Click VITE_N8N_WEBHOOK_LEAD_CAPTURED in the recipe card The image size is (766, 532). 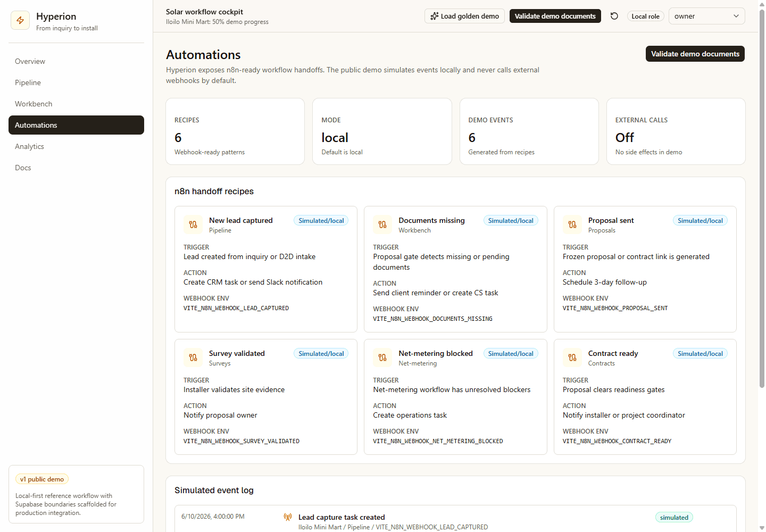236,308
